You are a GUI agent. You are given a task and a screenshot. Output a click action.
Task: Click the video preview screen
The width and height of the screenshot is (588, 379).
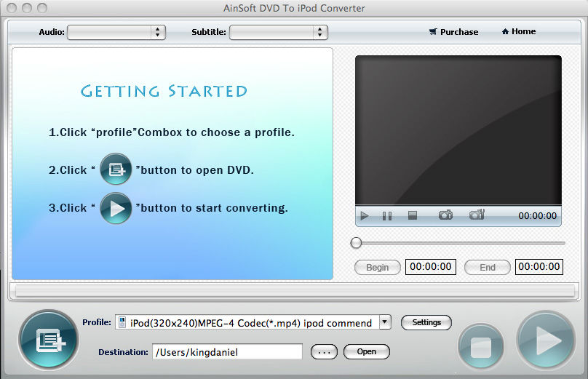click(458, 130)
